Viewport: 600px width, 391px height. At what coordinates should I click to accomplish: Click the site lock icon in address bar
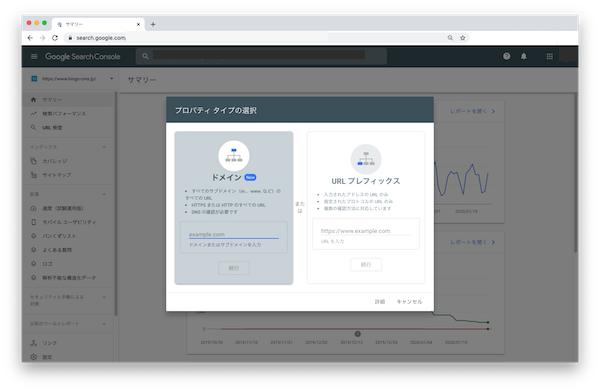[70, 38]
